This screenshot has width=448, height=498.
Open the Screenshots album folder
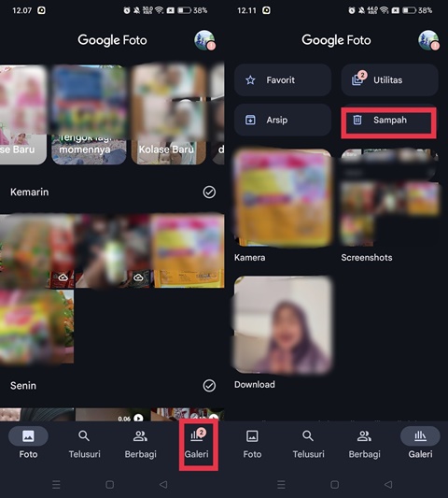coord(390,197)
